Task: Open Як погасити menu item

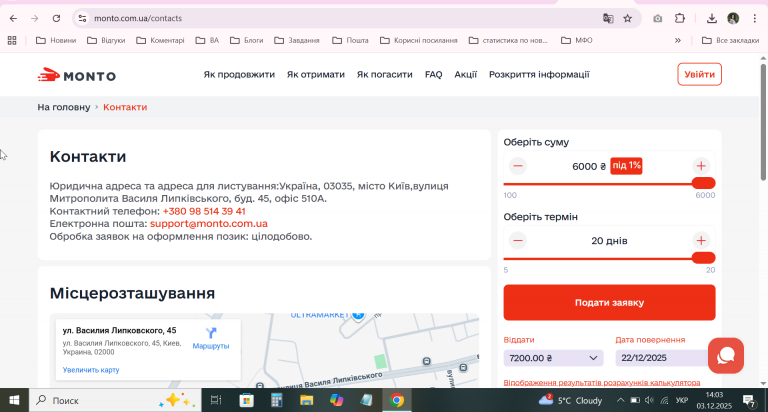Action: [x=384, y=74]
